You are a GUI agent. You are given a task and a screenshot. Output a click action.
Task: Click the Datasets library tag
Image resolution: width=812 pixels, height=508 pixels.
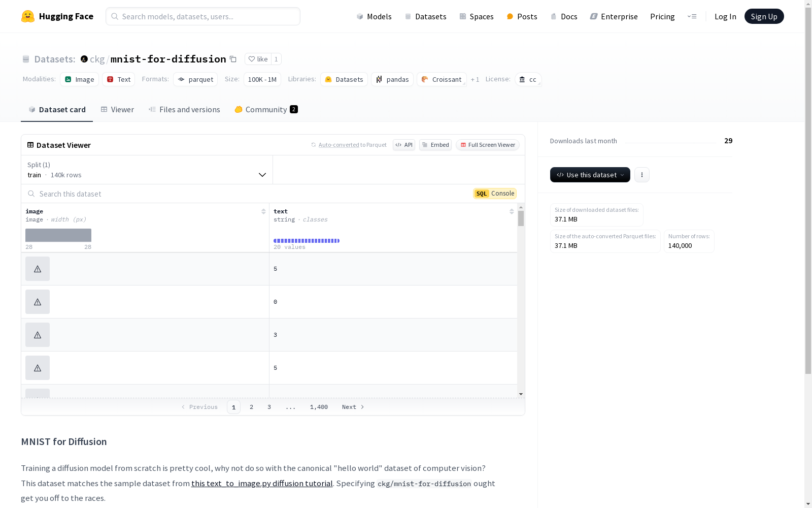[344, 79]
